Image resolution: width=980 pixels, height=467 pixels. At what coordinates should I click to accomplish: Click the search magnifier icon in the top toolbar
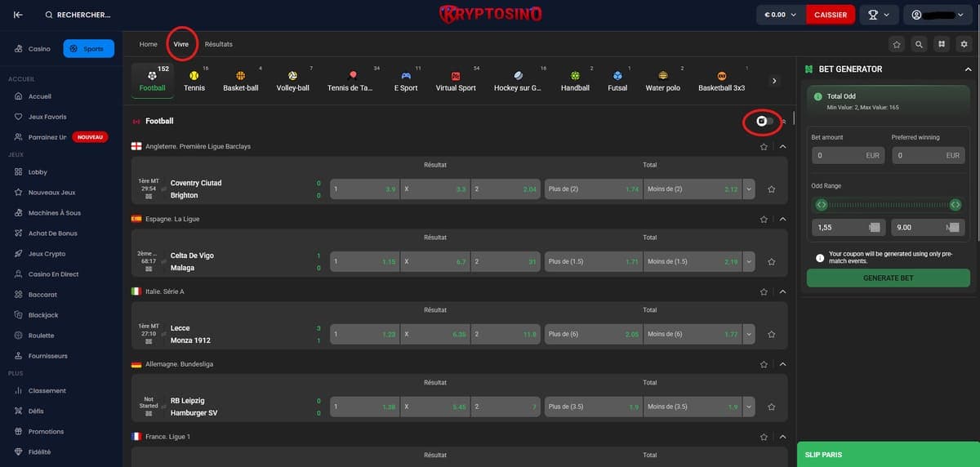pyautogui.click(x=920, y=44)
